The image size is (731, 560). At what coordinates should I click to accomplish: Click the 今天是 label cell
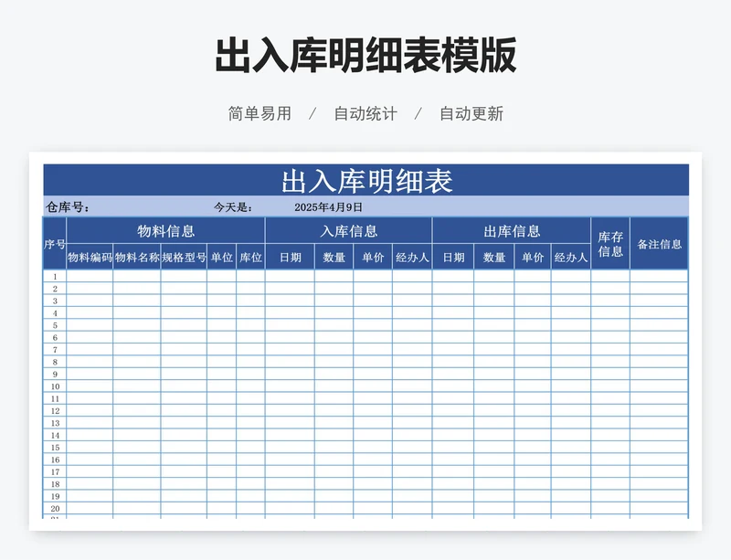233,207
